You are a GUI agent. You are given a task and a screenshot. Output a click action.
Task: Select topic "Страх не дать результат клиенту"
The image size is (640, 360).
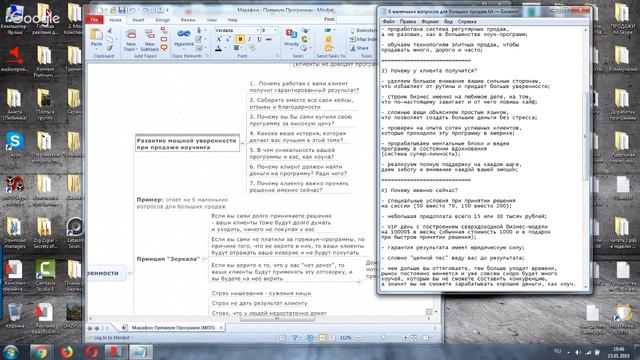[x=260, y=303]
